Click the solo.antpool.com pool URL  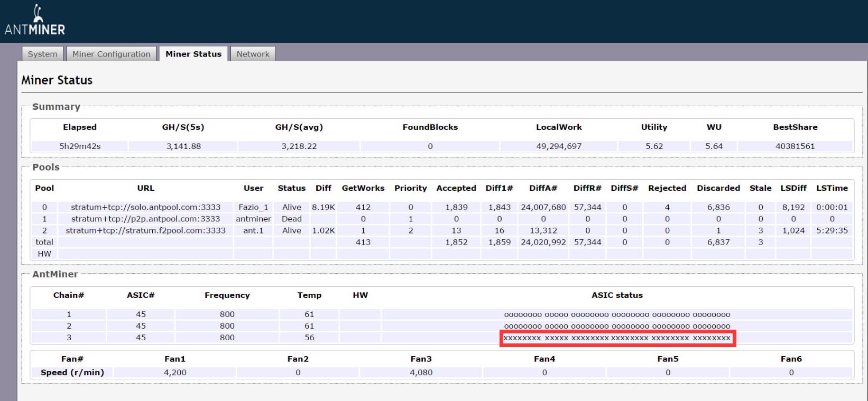pos(145,207)
